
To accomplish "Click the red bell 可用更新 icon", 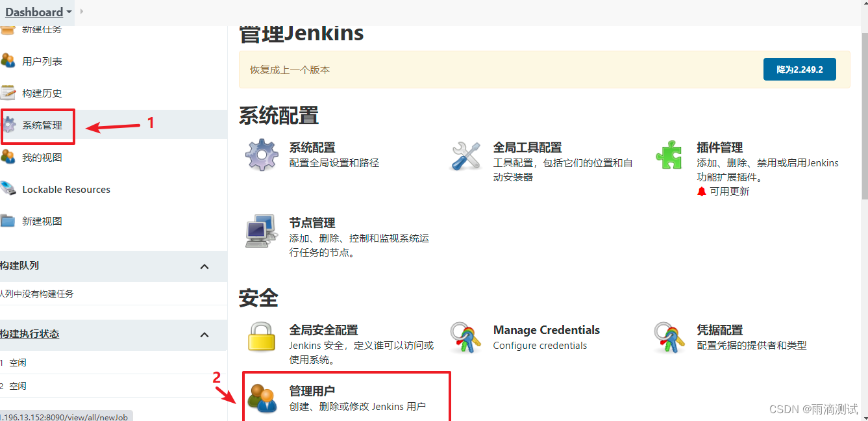I will (x=701, y=192).
